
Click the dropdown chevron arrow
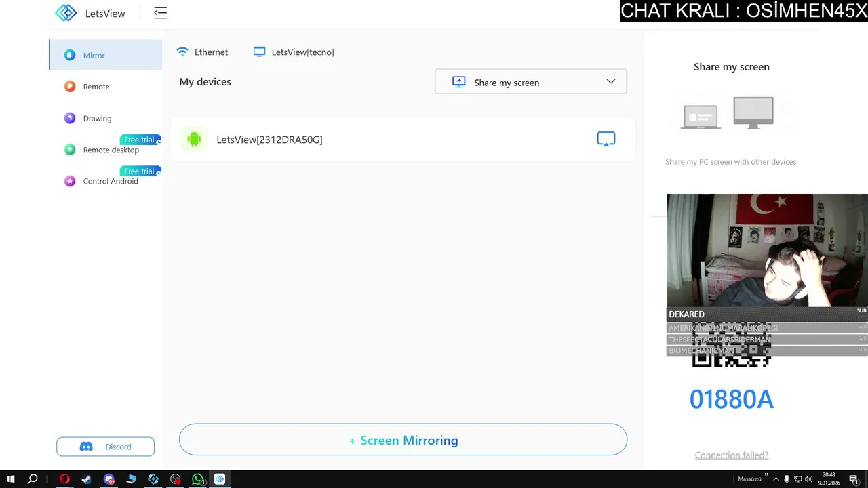[611, 81]
